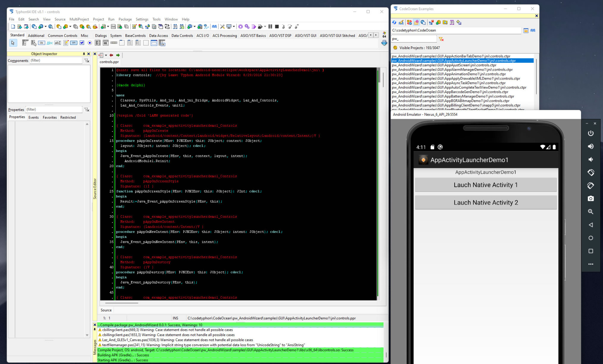Click the emulator Home circle button
Image resolution: width=603 pixels, height=364 pixels.
pyautogui.click(x=591, y=238)
